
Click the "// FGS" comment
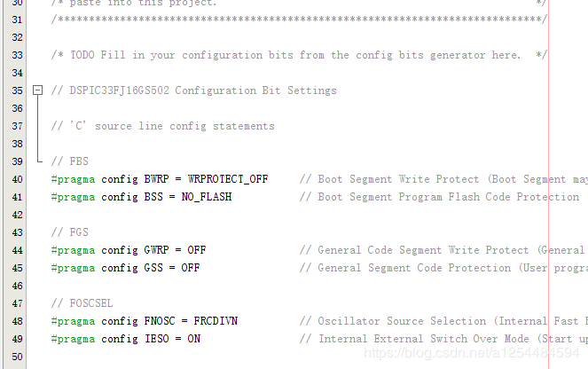click(70, 232)
